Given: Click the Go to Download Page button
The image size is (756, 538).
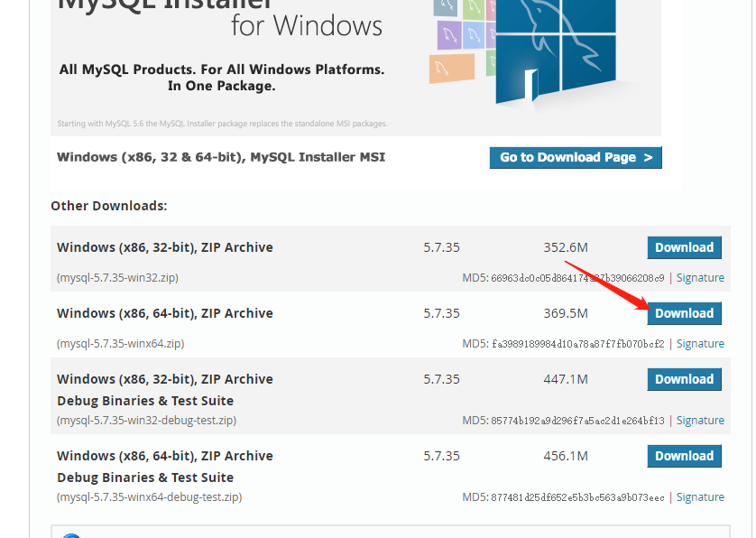Looking at the screenshot, I should 576,157.
